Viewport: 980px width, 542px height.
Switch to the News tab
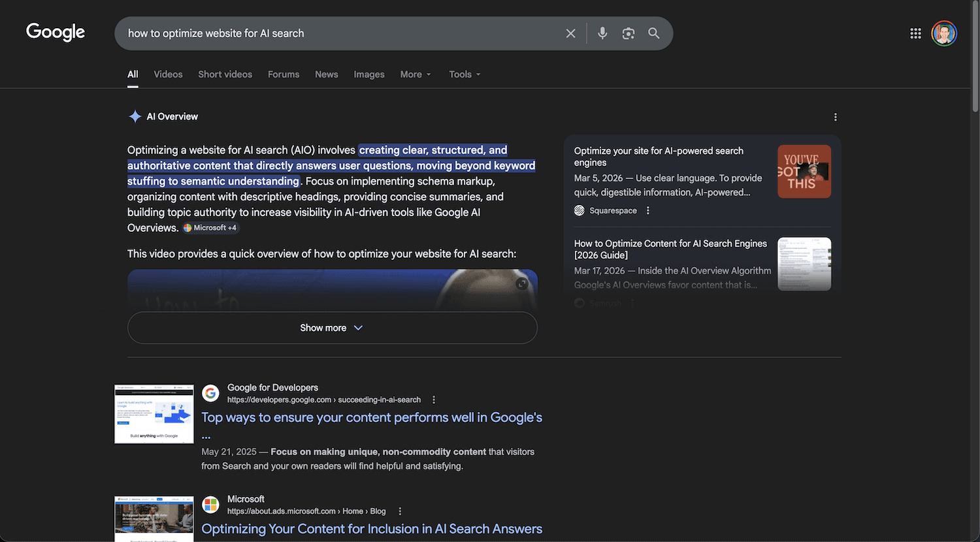tap(326, 74)
